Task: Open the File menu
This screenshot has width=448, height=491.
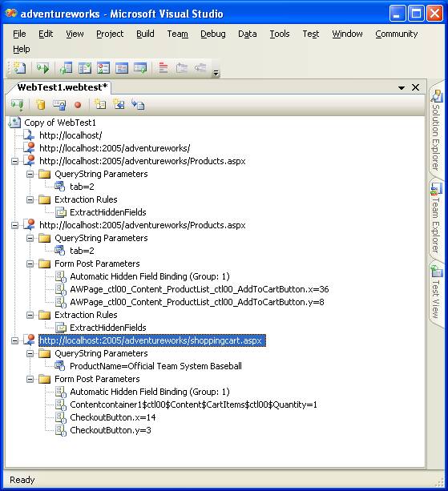Action: pos(19,34)
